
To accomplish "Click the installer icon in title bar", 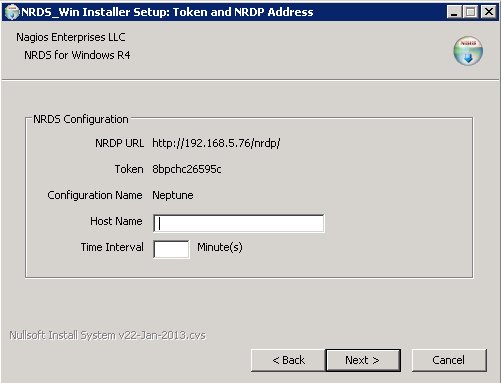I will [x=12, y=12].
